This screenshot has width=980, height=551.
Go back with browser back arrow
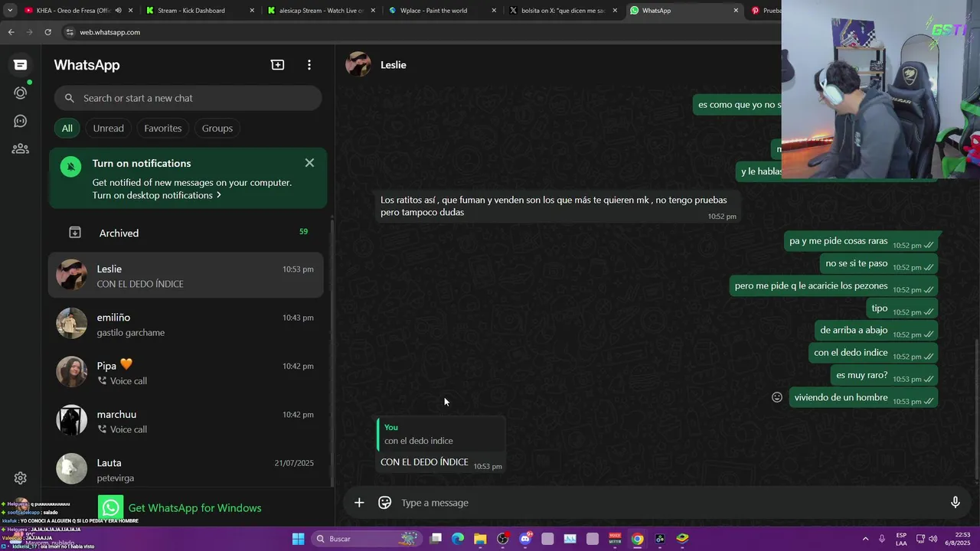tap(11, 32)
